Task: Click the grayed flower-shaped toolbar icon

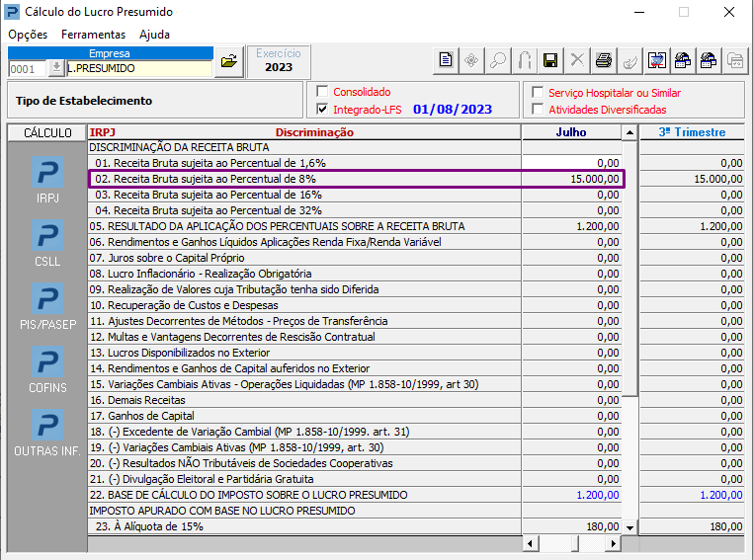Action: click(471, 60)
